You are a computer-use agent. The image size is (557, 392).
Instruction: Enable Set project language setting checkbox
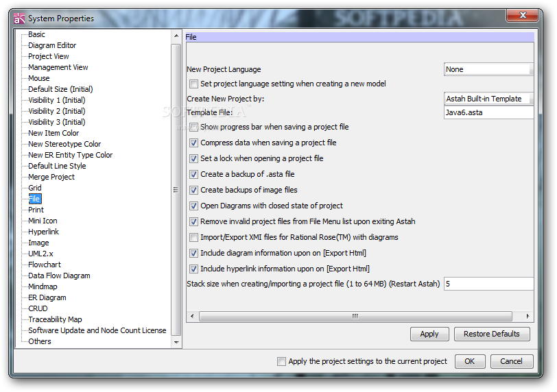pyautogui.click(x=193, y=84)
